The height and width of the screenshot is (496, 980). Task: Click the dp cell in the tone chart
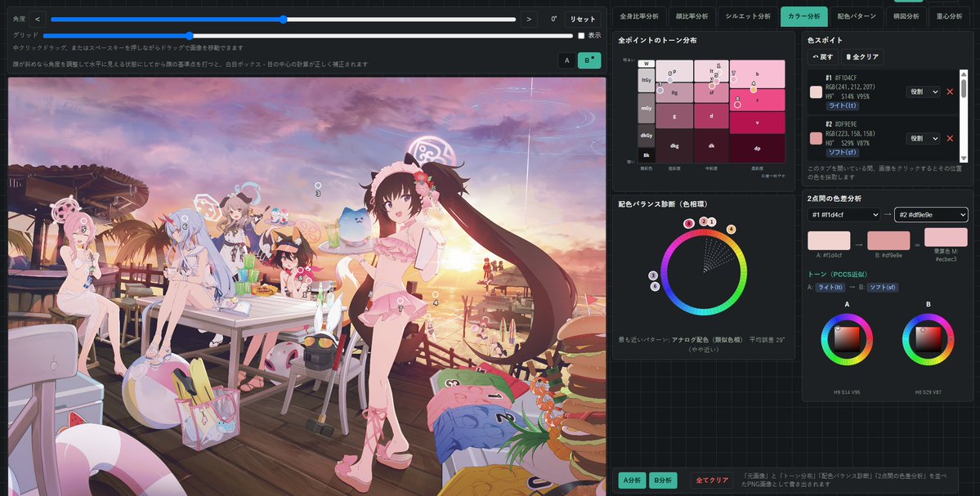[x=758, y=149]
